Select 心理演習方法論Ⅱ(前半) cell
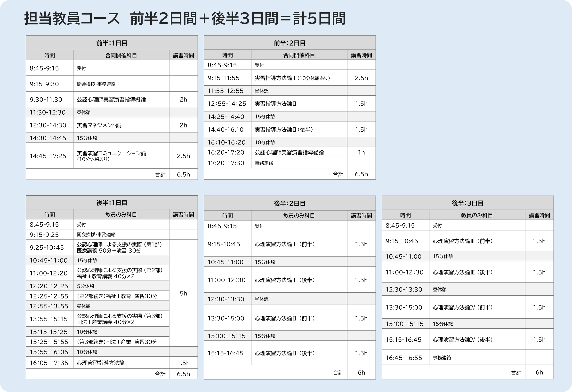 299,318
